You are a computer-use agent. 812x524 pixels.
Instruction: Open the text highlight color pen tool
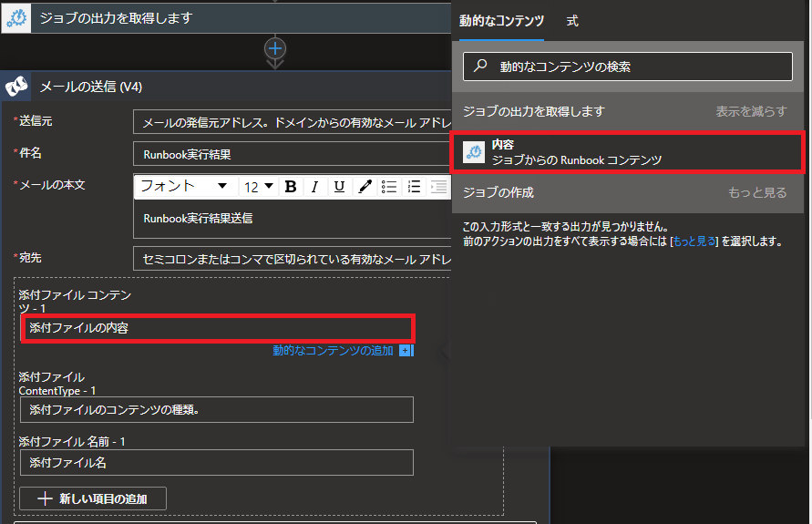(365, 187)
